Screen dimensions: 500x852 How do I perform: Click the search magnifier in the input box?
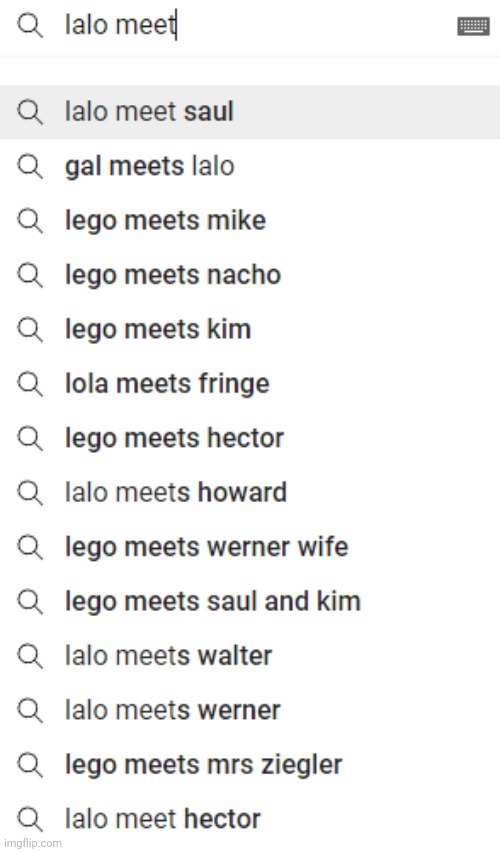pyautogui.click(x=29, y=26)
